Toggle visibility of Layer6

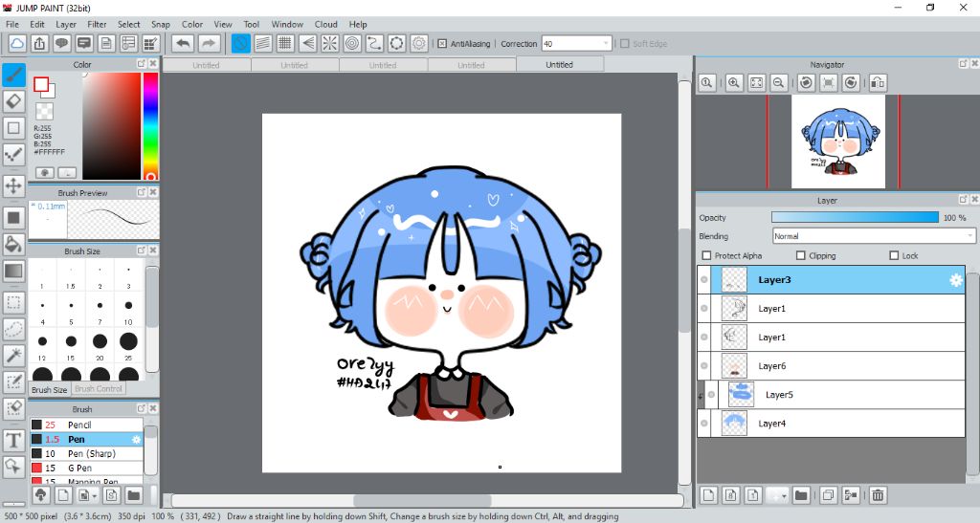pos(704,366)
